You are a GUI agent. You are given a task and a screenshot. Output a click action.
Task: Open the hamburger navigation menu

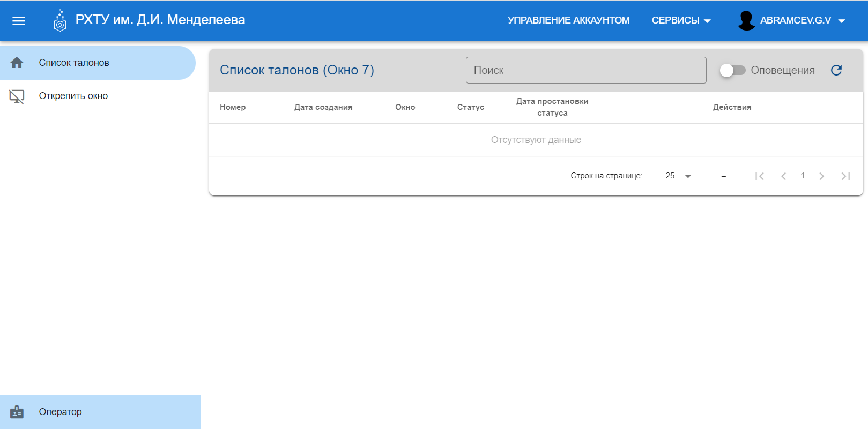click(x=19, y=21)
